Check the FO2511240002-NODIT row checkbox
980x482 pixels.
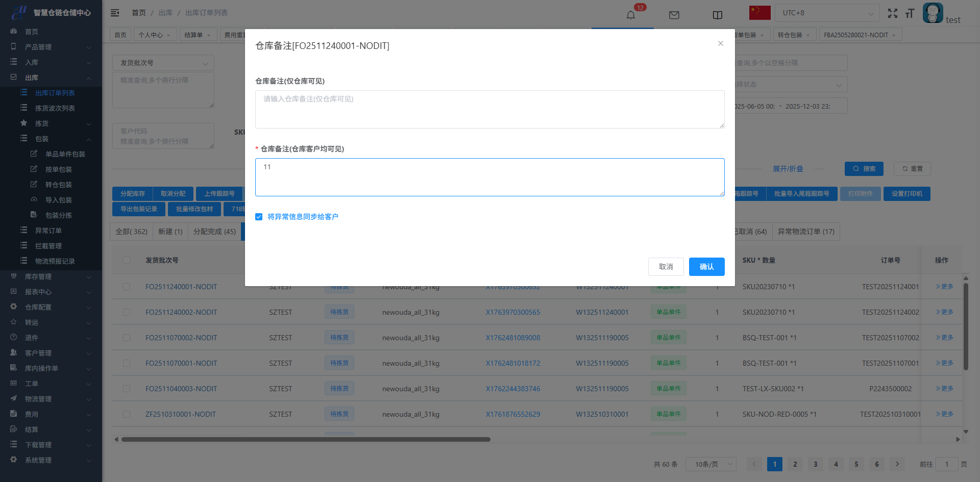(x=127, y=312)
